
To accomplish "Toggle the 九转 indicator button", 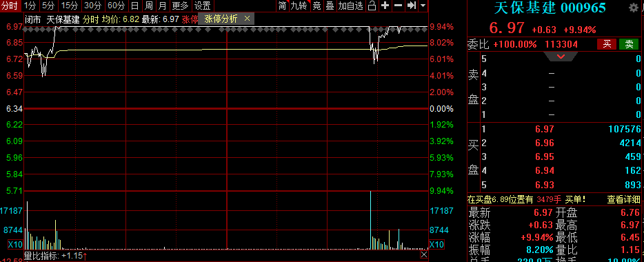I will (x=299, y=6).
